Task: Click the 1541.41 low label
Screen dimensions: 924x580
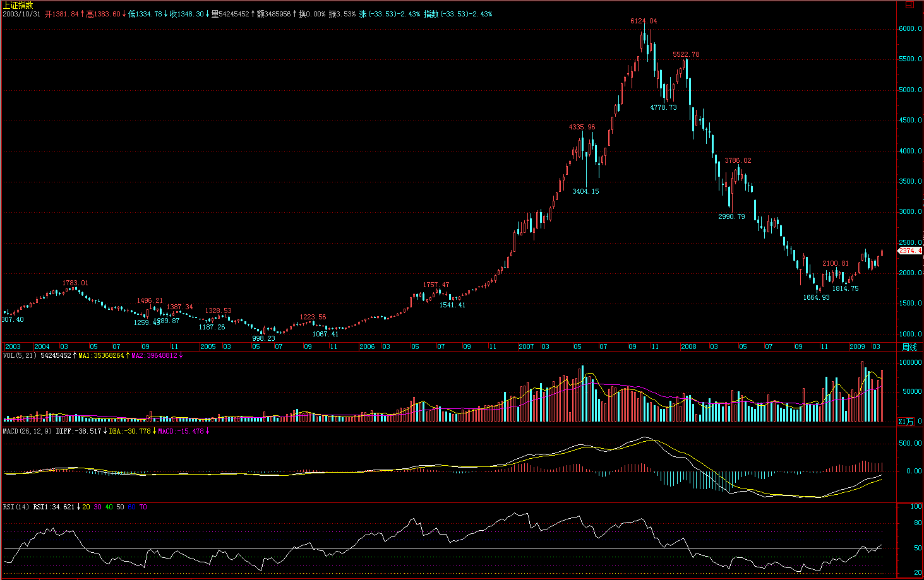Action: pos(452,305)
